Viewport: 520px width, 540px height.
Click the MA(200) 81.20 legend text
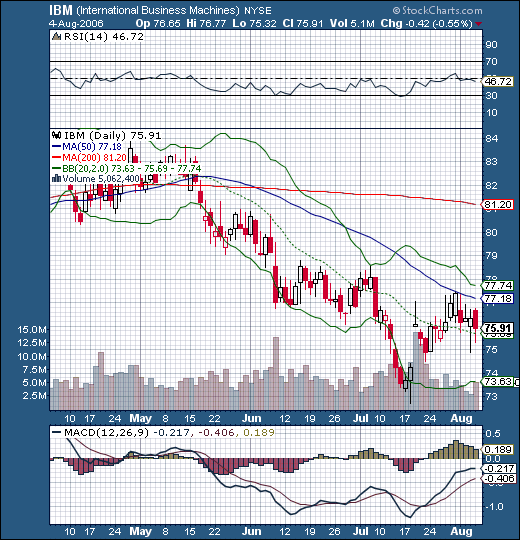pos(94,158)
